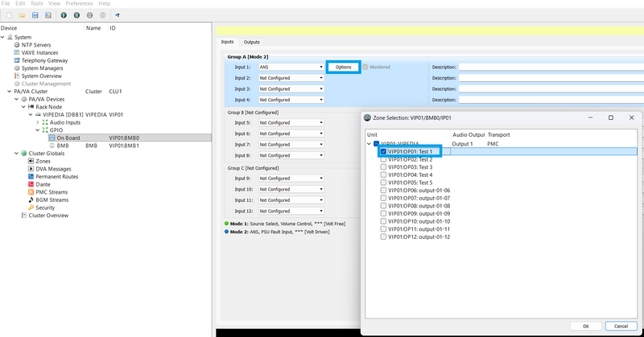Toggle the Monitored checkbox for Input 1
This screenshot has height=337, width=644.
click(x=365, y=67)
